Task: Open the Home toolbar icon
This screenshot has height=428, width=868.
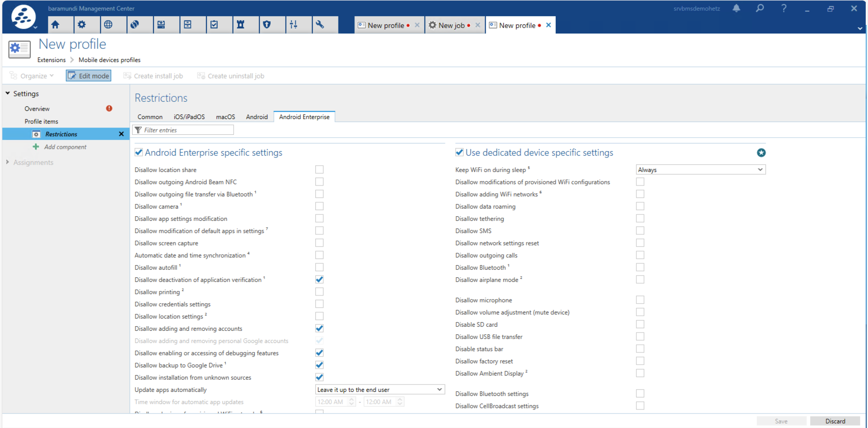Action: [55, 25]
